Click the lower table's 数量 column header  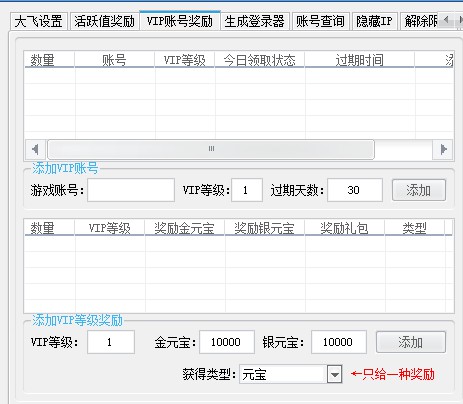click(x=49, y=228)
